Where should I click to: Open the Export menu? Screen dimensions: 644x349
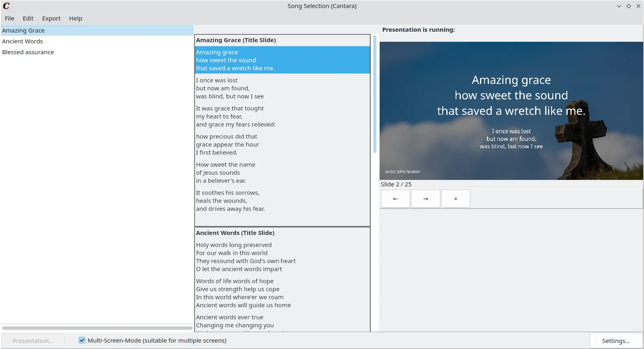[x=51, y=18]
